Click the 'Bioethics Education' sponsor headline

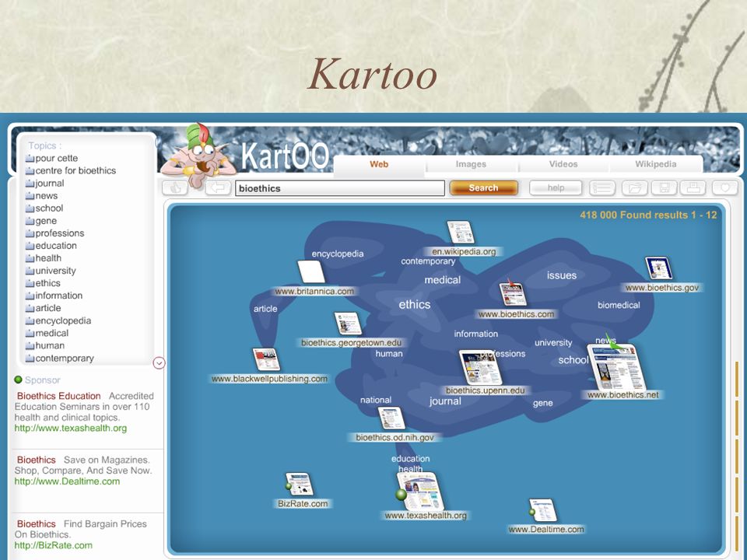58,396
